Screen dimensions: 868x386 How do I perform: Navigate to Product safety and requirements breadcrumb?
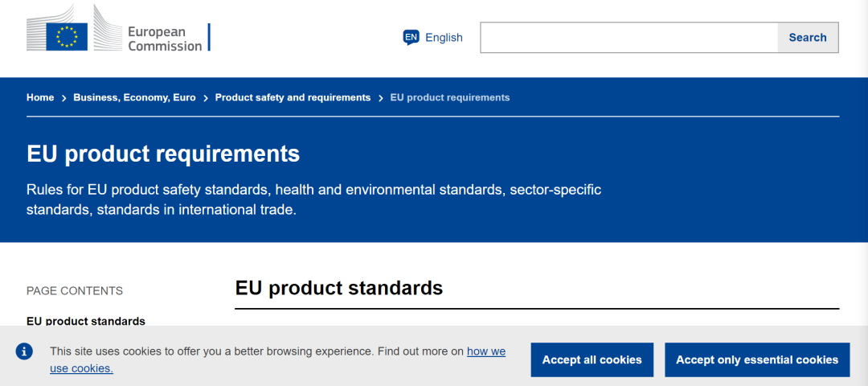point(293,97)
